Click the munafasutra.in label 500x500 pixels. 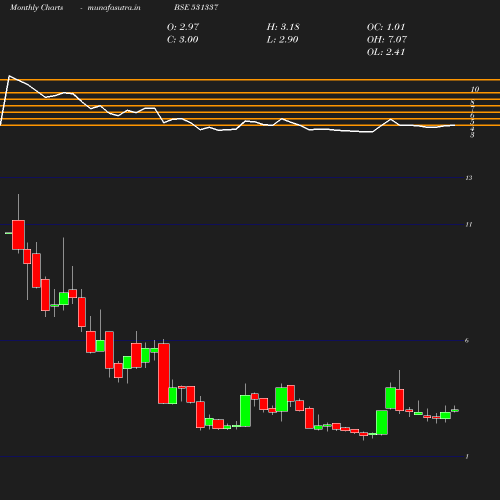pyautogui.click(x=114, y=7)
